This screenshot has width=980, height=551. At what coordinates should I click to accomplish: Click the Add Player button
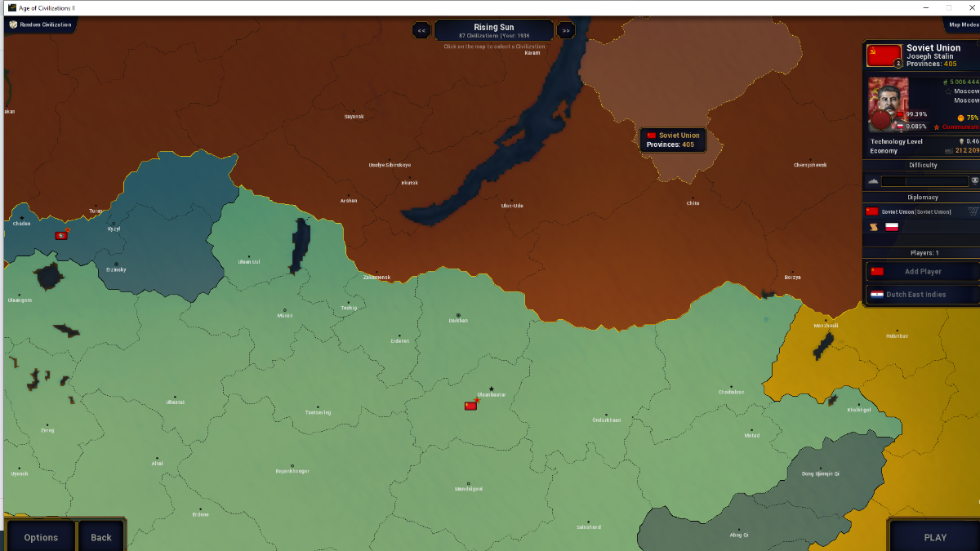click(923, 272)
